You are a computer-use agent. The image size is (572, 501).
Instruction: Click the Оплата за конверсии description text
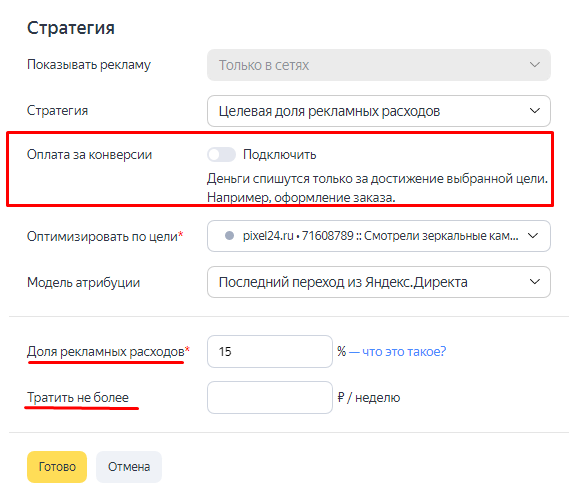click(x=377, y=188)
